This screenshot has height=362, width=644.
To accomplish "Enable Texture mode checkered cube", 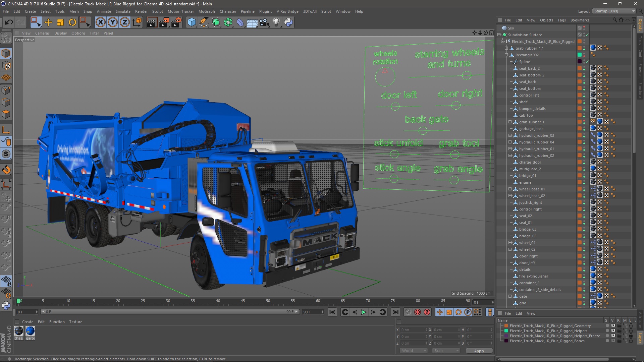I will point(6,66).
